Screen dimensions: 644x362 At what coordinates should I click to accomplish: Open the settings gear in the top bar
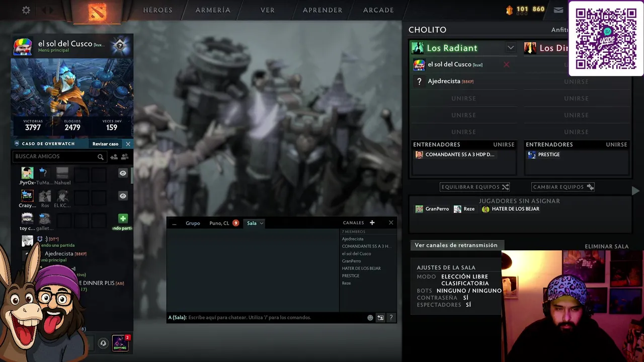[x=26, y=10]
